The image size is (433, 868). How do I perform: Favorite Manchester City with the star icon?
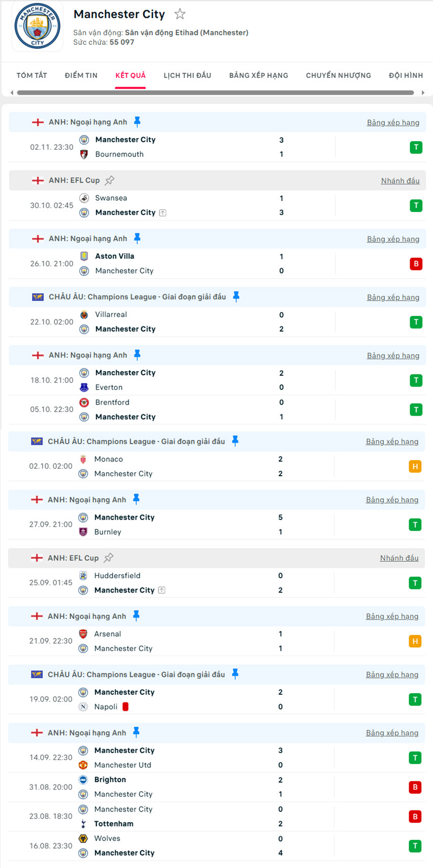click(x=180, y=14)
